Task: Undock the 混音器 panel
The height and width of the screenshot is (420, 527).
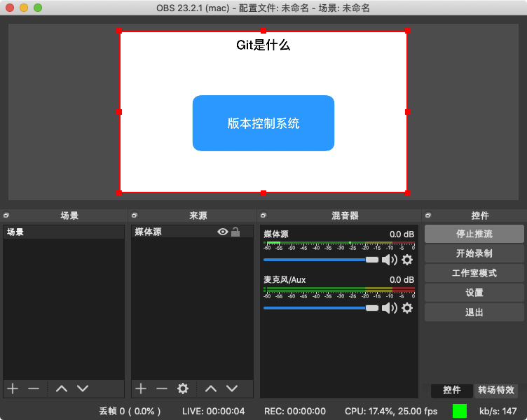Action: 263,215
